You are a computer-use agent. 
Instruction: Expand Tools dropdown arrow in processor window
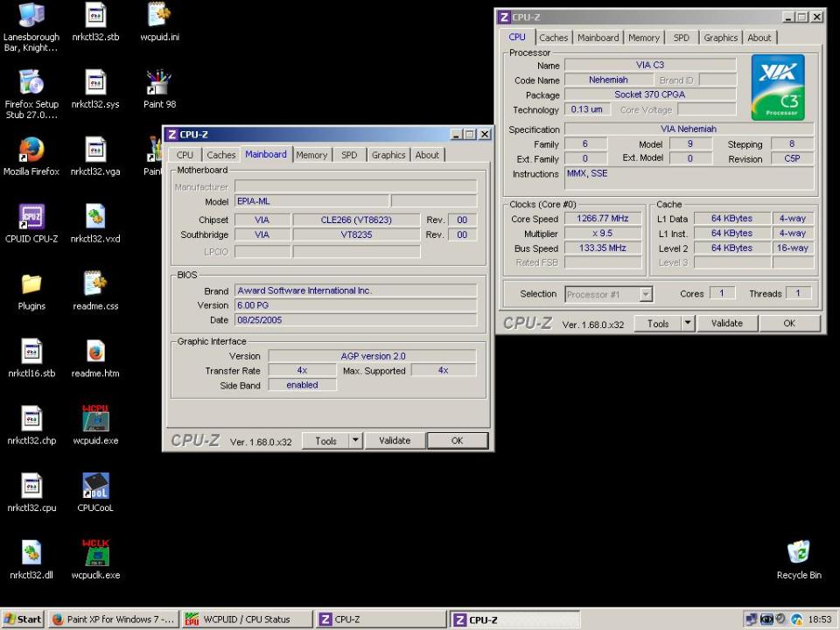[688, 323]
